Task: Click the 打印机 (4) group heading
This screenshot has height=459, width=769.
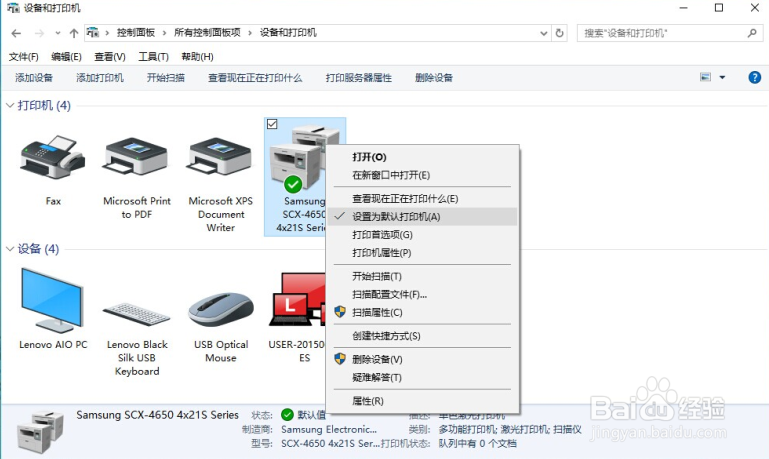Action: click(x=44, y=105)
